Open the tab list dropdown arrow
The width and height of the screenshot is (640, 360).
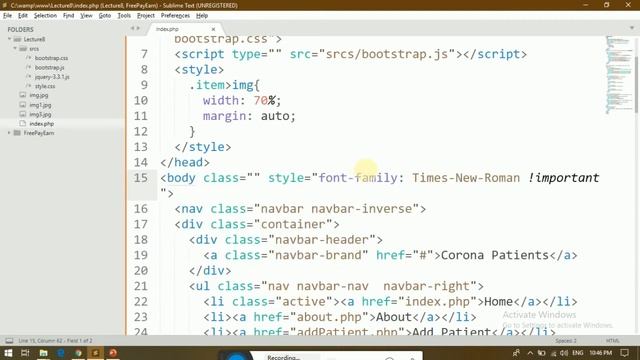click(632, 28)
